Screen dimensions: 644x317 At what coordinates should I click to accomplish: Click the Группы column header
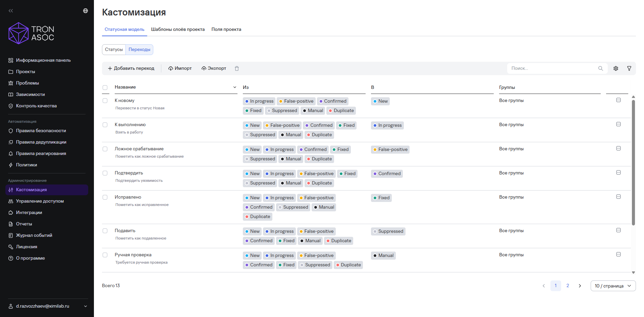coord(507,87)
